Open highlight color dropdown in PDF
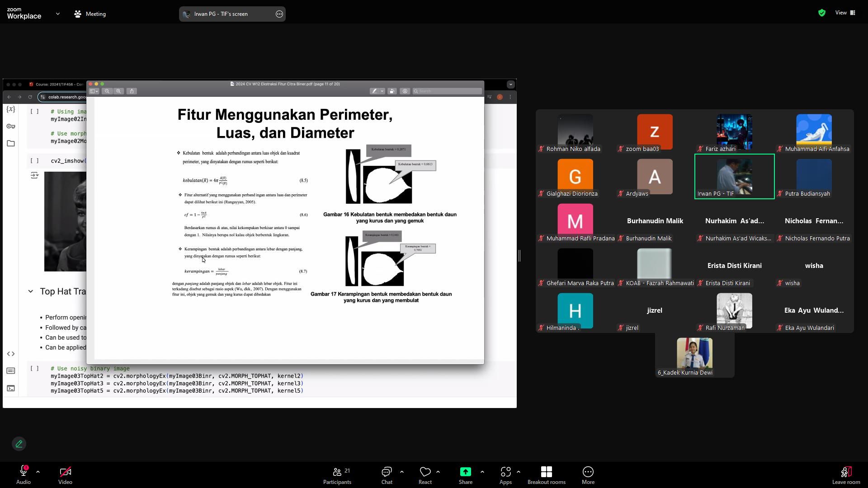868x488 pixels. tap(382, 91)
